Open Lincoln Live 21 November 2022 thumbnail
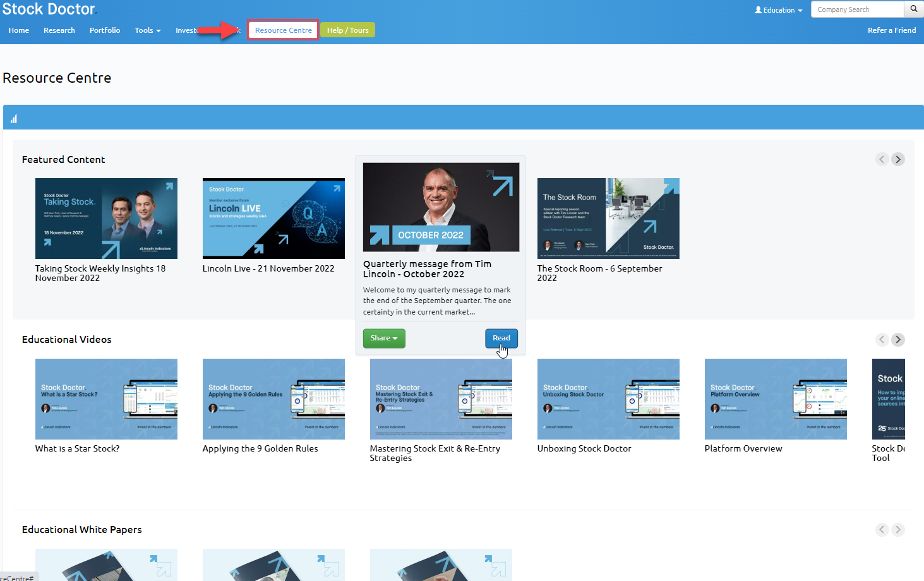924x581 pixels. pos(273,219)
